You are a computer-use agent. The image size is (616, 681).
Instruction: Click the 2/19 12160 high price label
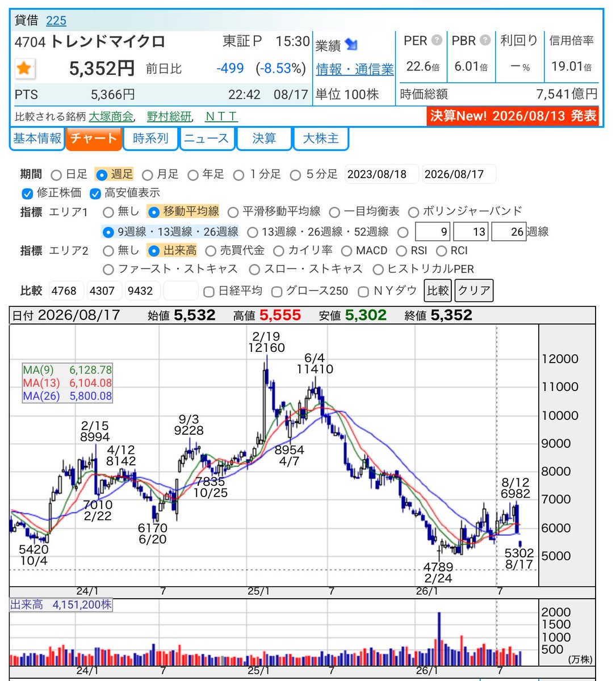[x=266, y=342]
